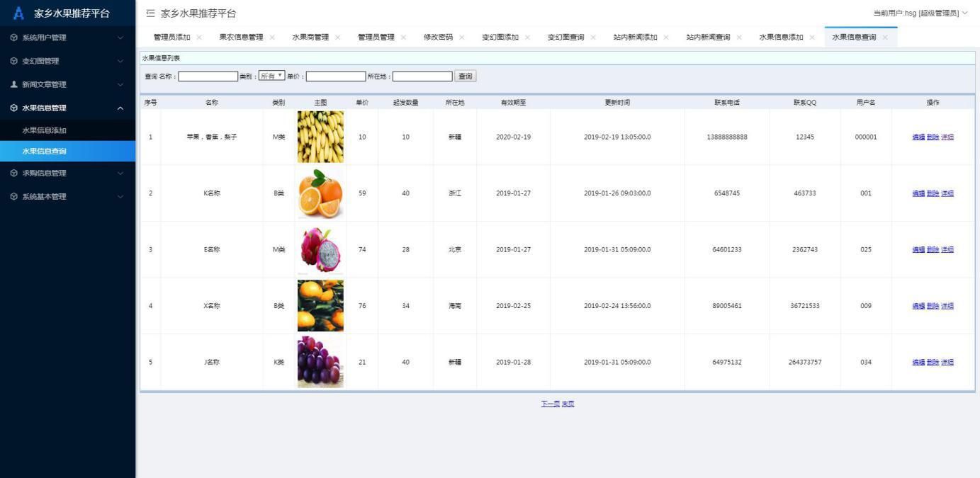Expand the 系统基本管理 chevron
This screenshot has height=478, width=980.
pyautogui.click(x=120, y=196)
